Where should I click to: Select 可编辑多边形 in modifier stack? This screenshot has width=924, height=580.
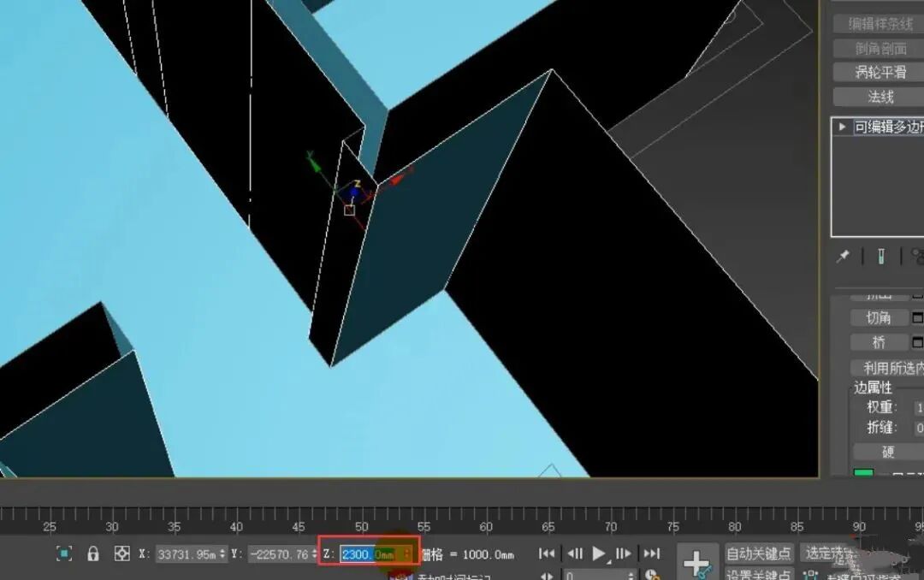coord(889,127)
